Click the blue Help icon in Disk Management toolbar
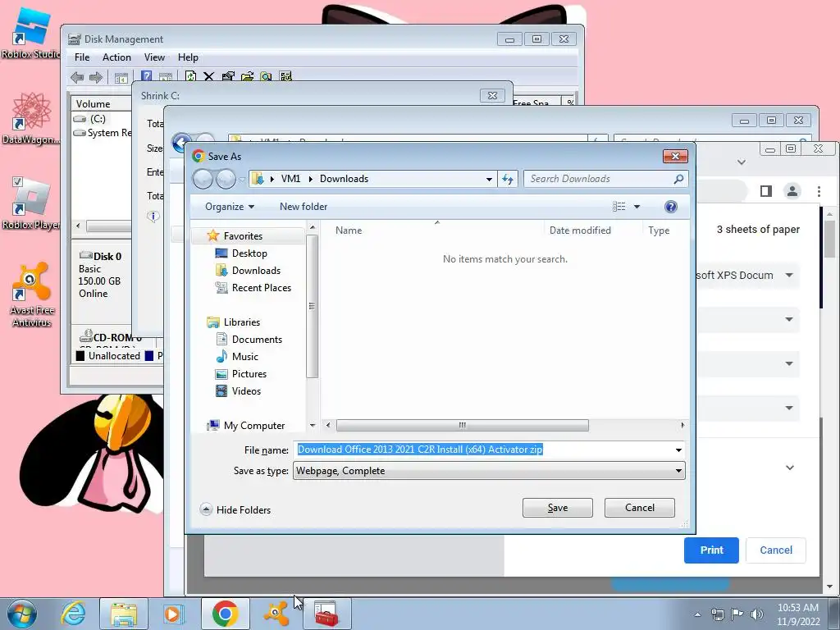Image resolution: width=840 pixels, height=630 pixels. 146,76
